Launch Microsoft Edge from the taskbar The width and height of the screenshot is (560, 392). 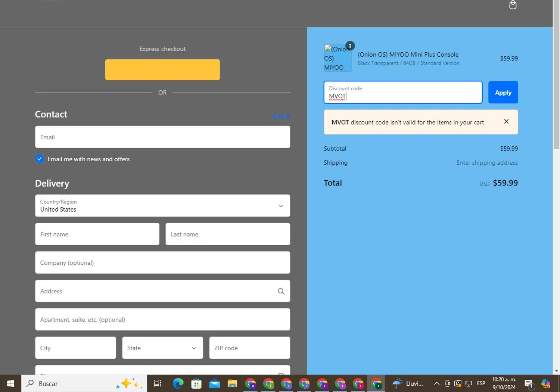[178, 383]
